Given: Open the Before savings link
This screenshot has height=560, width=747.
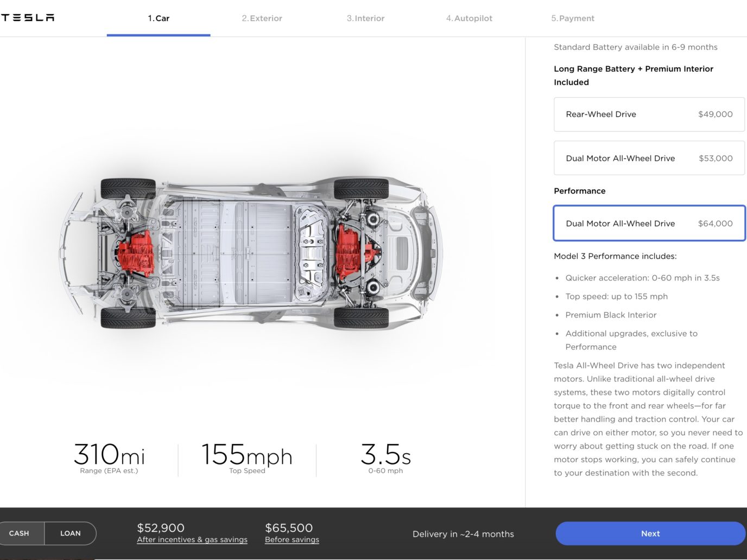Looking at the screenshot, I should (292, 539).
